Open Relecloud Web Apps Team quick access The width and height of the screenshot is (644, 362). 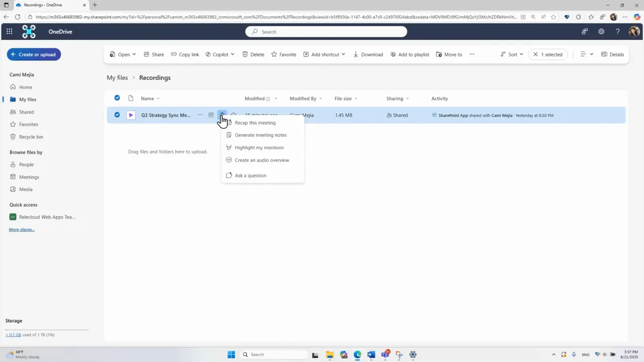pyautogui.click(x=42, y=217)
